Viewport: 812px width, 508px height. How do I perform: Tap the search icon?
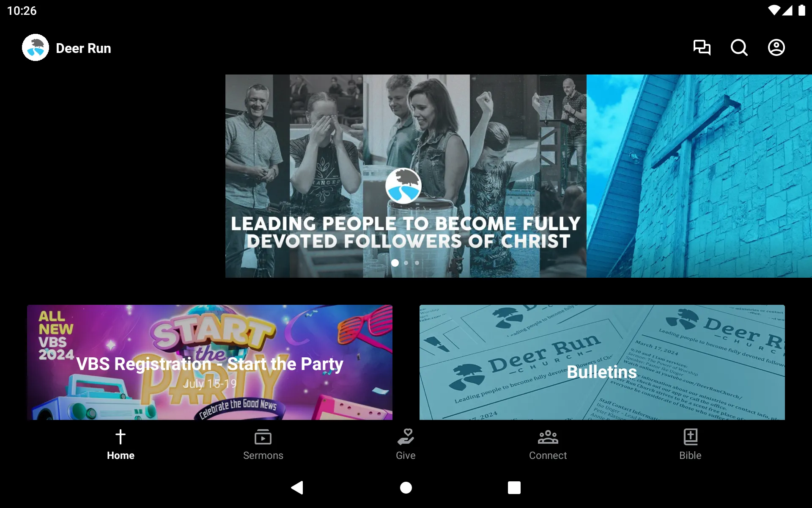[x=739, y=47]
